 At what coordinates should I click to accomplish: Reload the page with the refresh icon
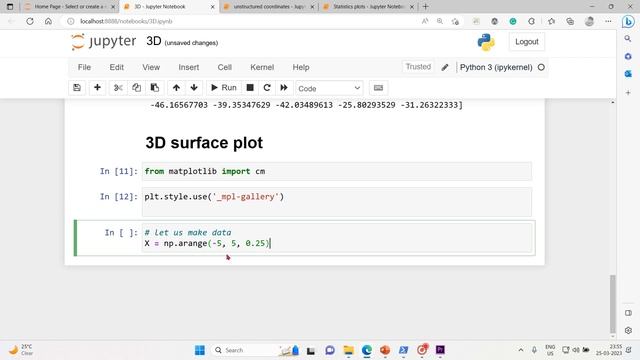point(30,21)
